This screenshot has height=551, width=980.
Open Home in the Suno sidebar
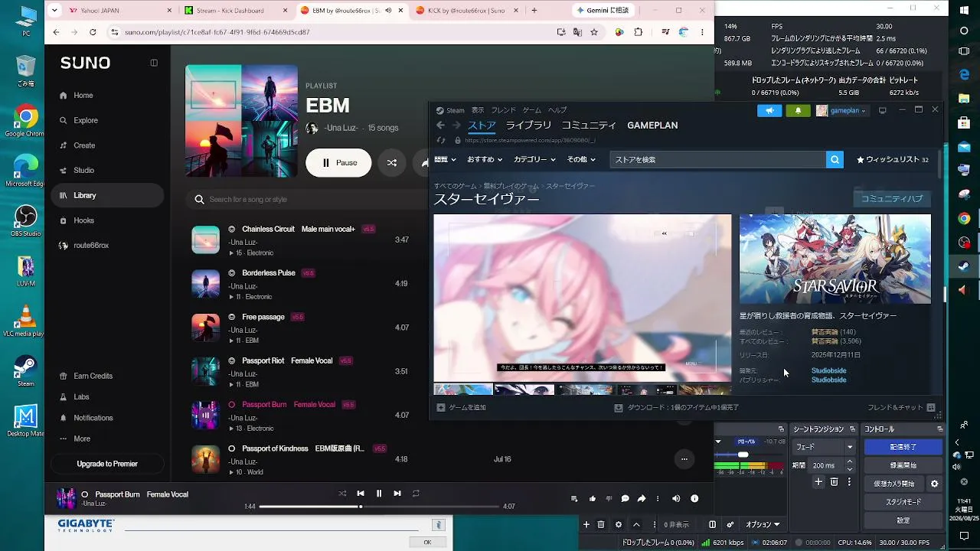pos(83,96)
